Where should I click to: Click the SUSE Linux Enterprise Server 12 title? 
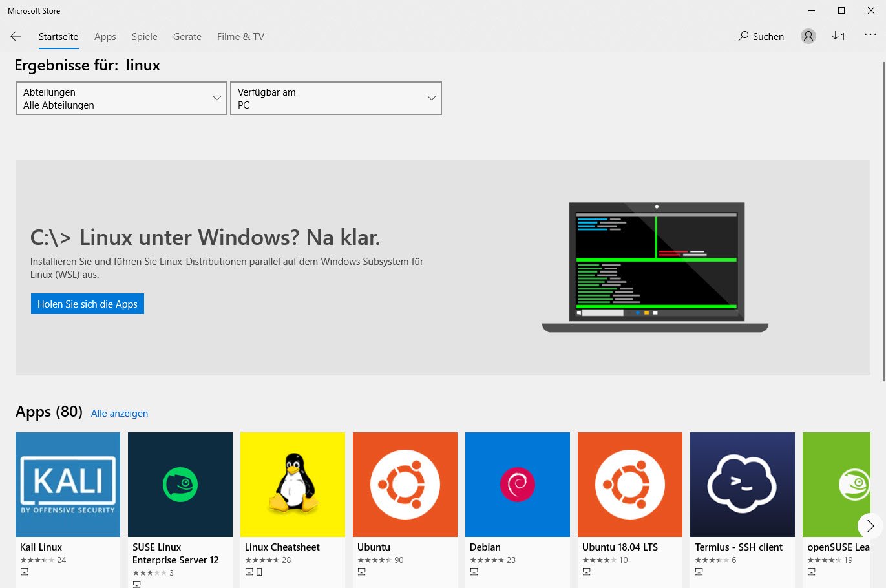tap(176, 554)
